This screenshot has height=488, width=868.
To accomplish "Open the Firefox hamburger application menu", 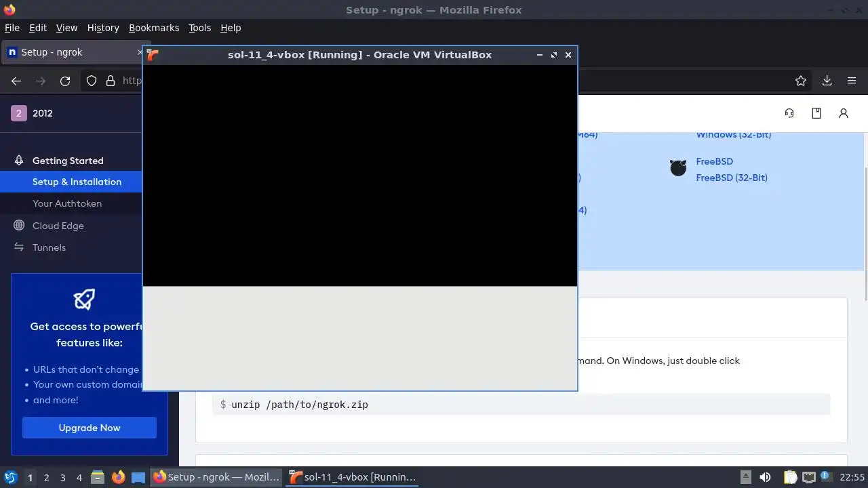I will click(x=852, y=81).
